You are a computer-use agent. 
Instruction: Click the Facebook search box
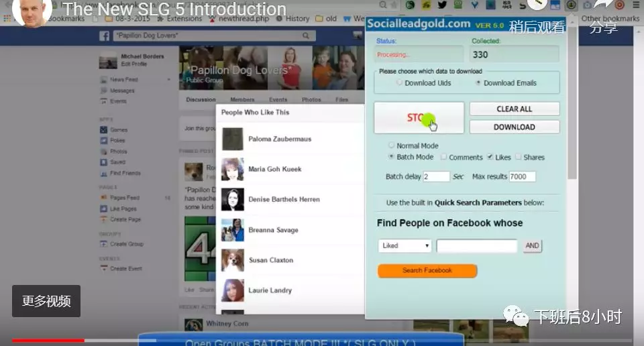213,36
